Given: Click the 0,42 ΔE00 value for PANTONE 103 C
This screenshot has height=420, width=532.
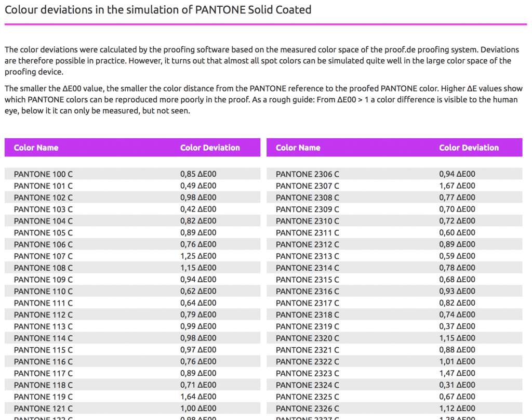Looking at the screenshot, I should [198, 209].
